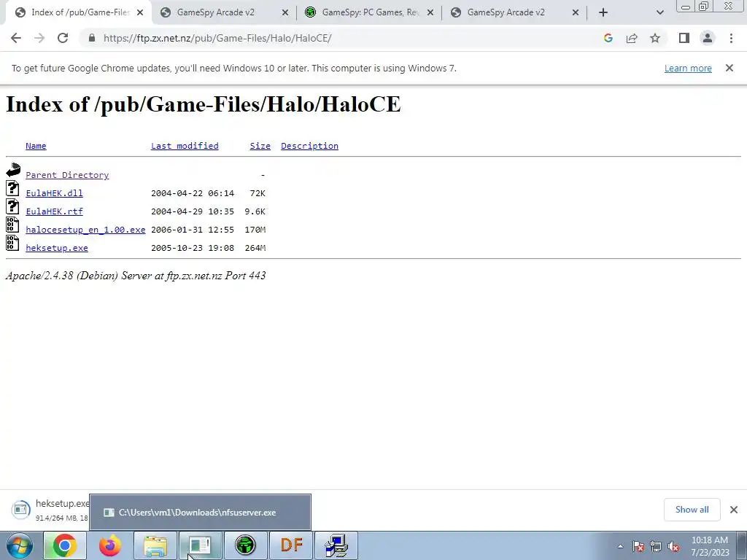747x560 pixels.
Task: Click the binary icon beside halocesetup_en_1.00.exe
Action: point(12,225)
